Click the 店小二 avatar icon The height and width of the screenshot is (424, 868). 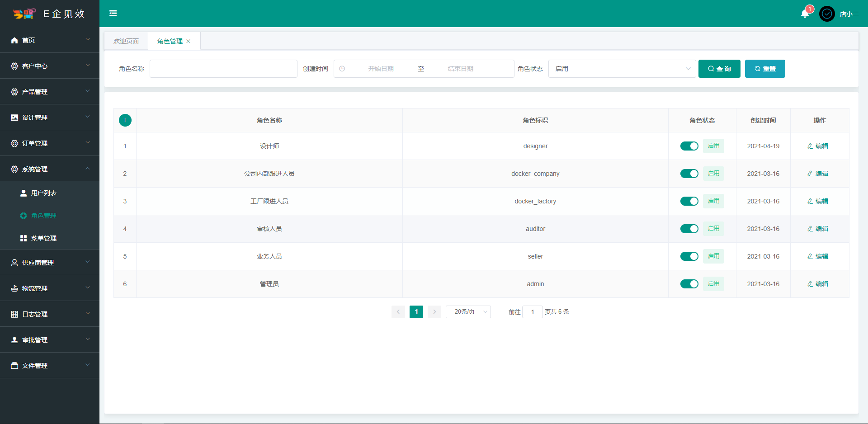[827, 14]
